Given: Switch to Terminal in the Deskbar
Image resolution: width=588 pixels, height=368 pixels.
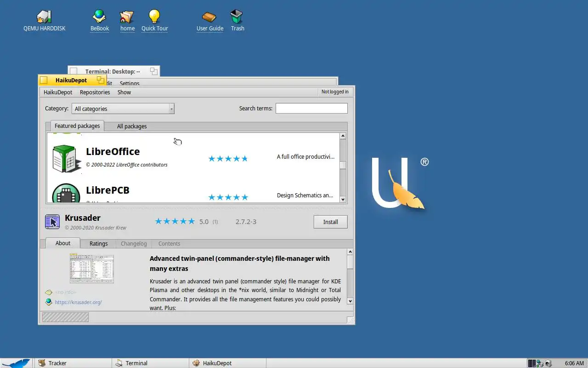Looking at the screenshot, I should coord(151,363).
